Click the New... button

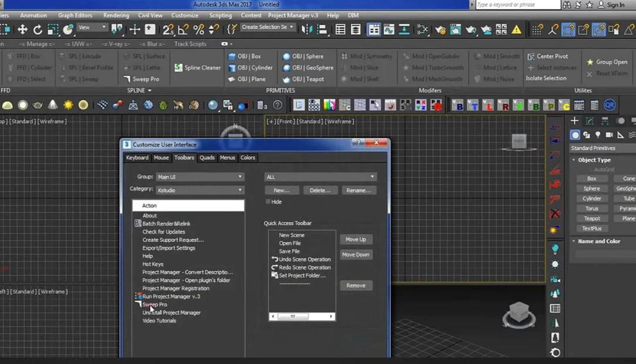point(282,190)
